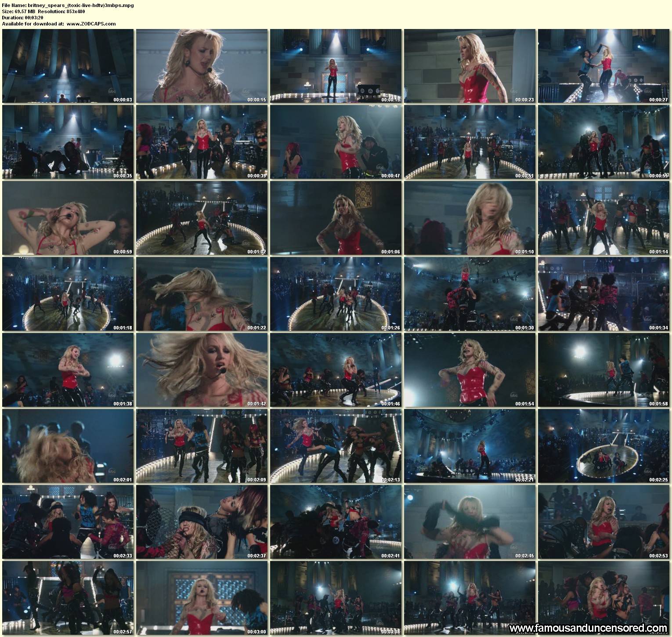Open the frame marked 00:01:58
The width and height of the screenshot is (672, 637).
pyautogui.click(x=603, y=370)
